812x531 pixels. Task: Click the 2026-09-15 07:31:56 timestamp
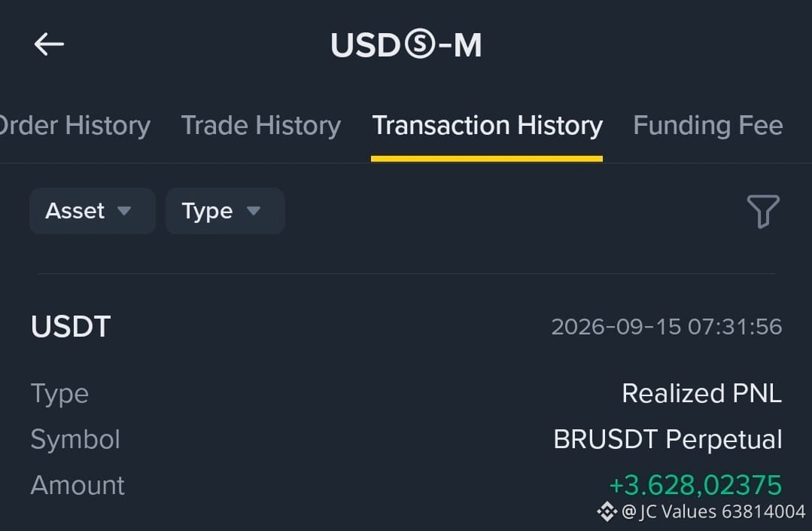pyautogui.click(x=667, y=327)
